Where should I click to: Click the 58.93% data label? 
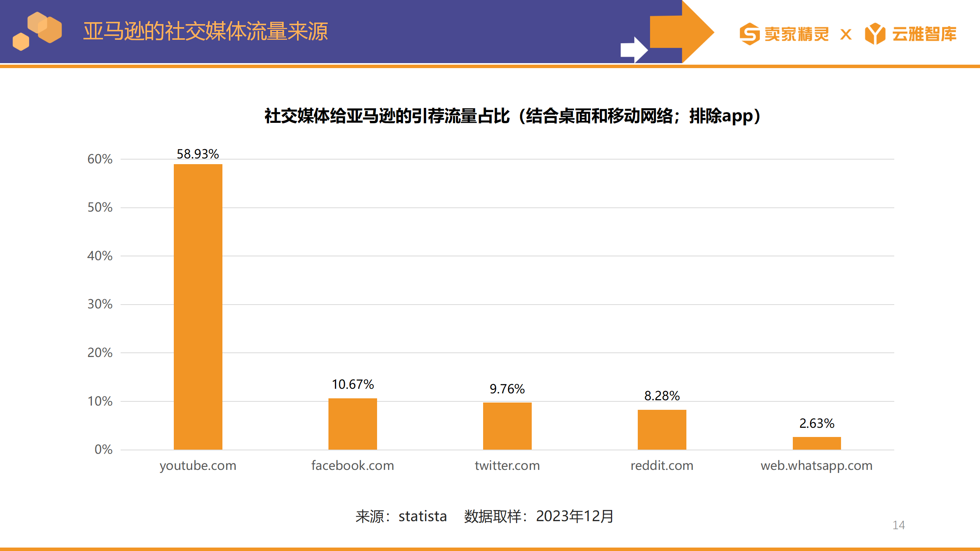coord(198,154)
